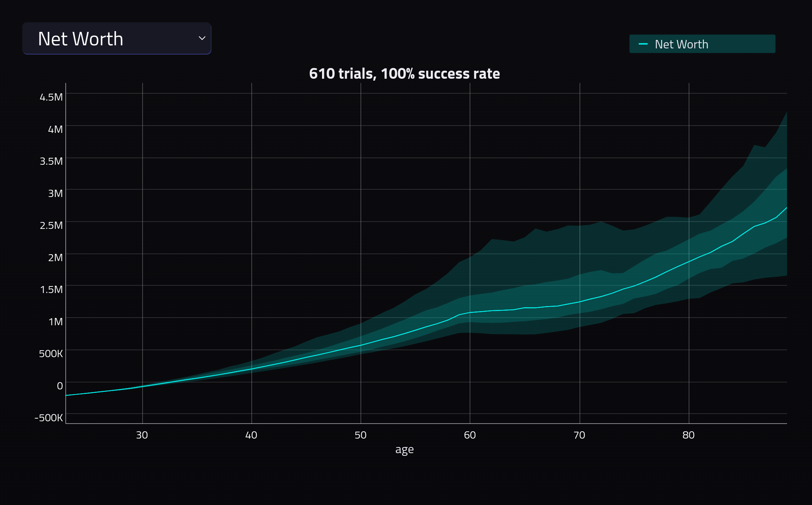Click the median net worth line at age 80
The image size is (812, 505).
pyautogui.click(x=689, y=262)
